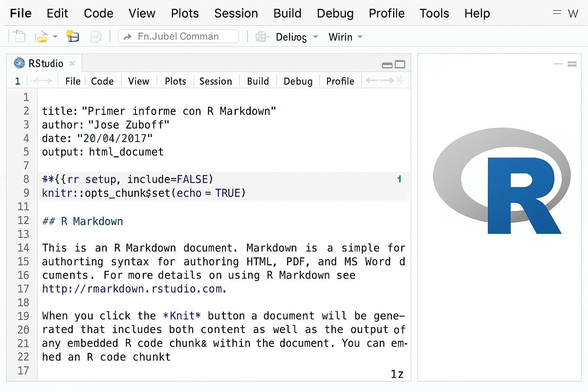
Task: Minimize the editor pane
Action: click(x=387, y=65)
